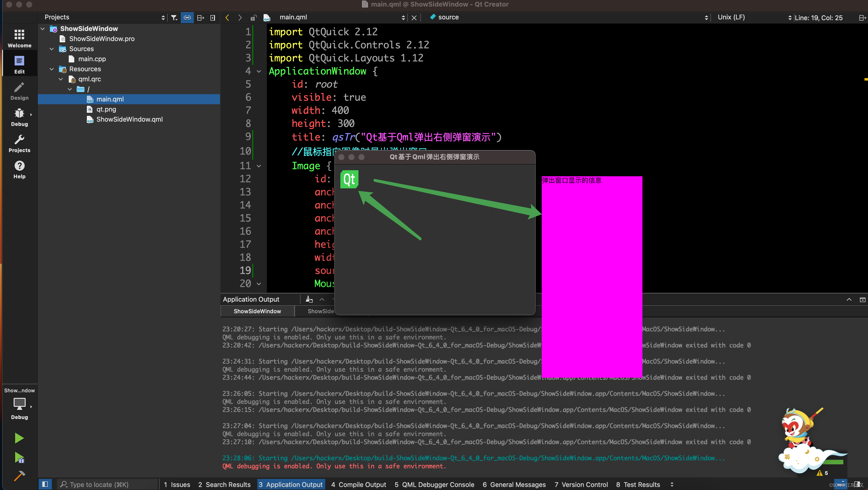
Task: Toggle file writable lock icon
Action: [254, 18]
